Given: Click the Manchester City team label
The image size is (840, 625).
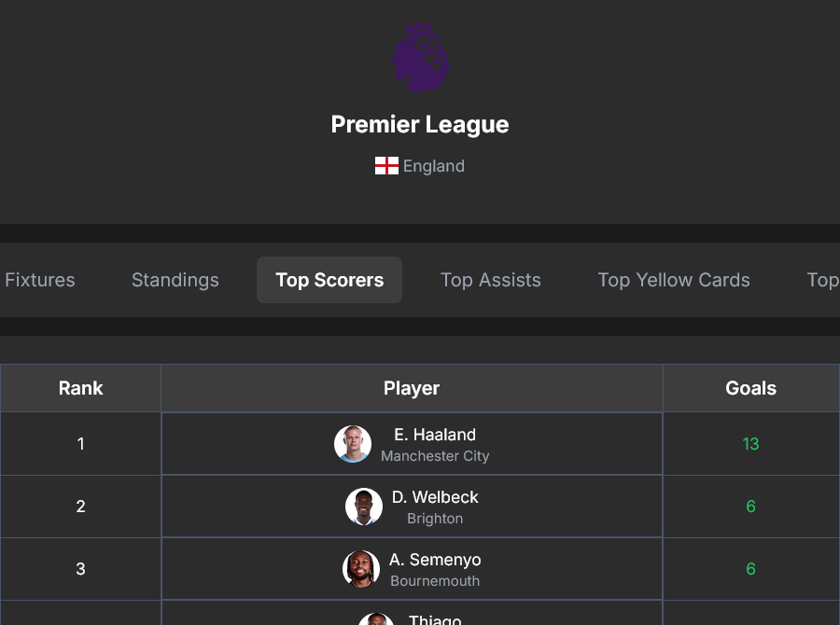Looking at the screenshot, I should pos(435,456).
